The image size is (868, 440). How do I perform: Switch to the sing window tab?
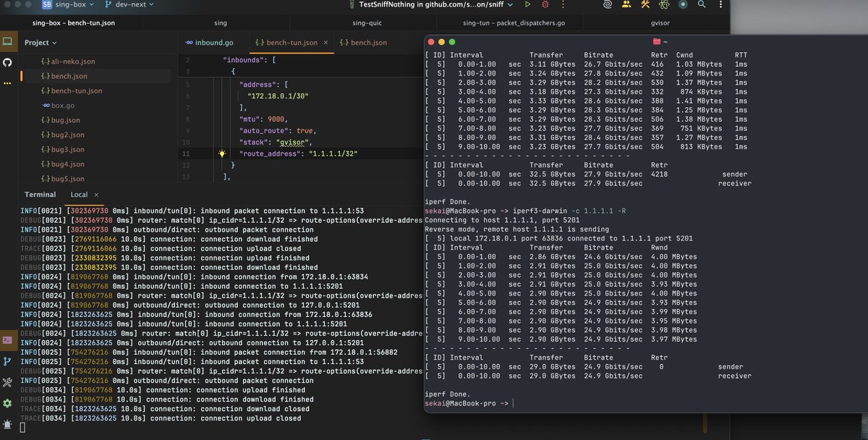click(219, 23)
